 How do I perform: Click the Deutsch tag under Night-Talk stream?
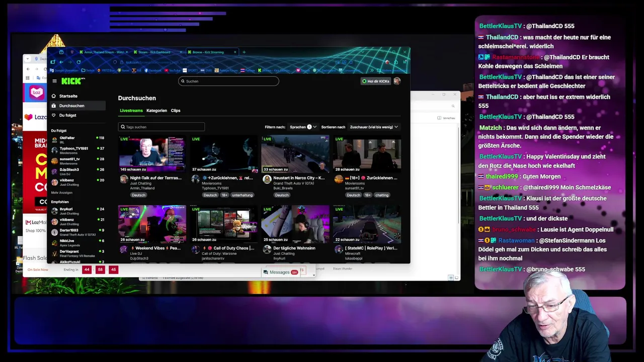click(138, 195)
